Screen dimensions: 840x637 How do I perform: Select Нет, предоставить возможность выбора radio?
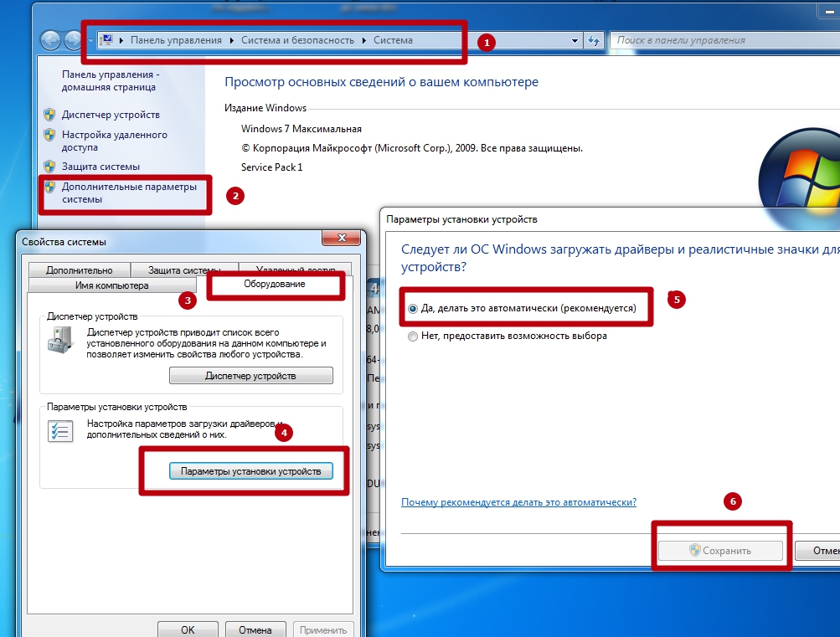[413, 336]
